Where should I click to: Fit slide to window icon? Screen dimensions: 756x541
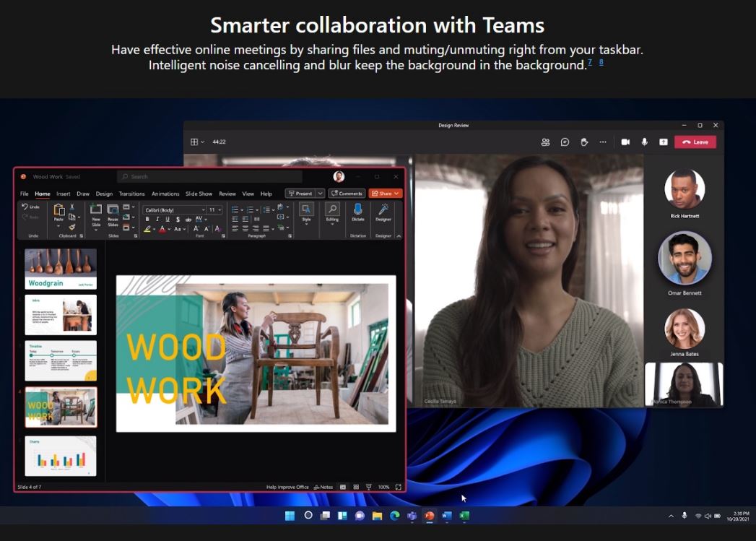399,487
